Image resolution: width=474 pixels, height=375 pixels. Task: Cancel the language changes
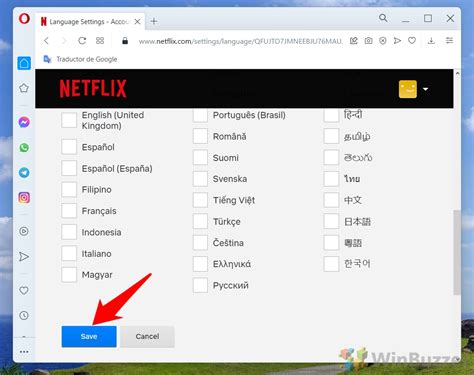pyautogui.click(x=147, y=336)
